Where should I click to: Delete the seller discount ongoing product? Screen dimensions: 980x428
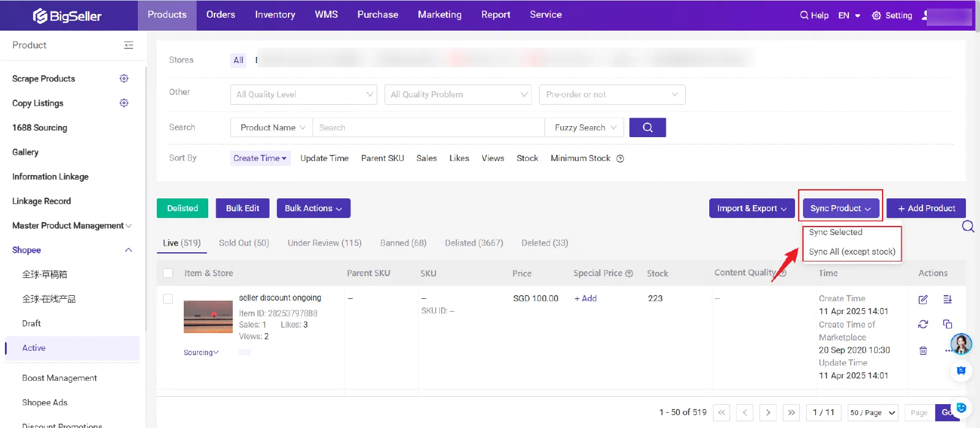(923, 351)
